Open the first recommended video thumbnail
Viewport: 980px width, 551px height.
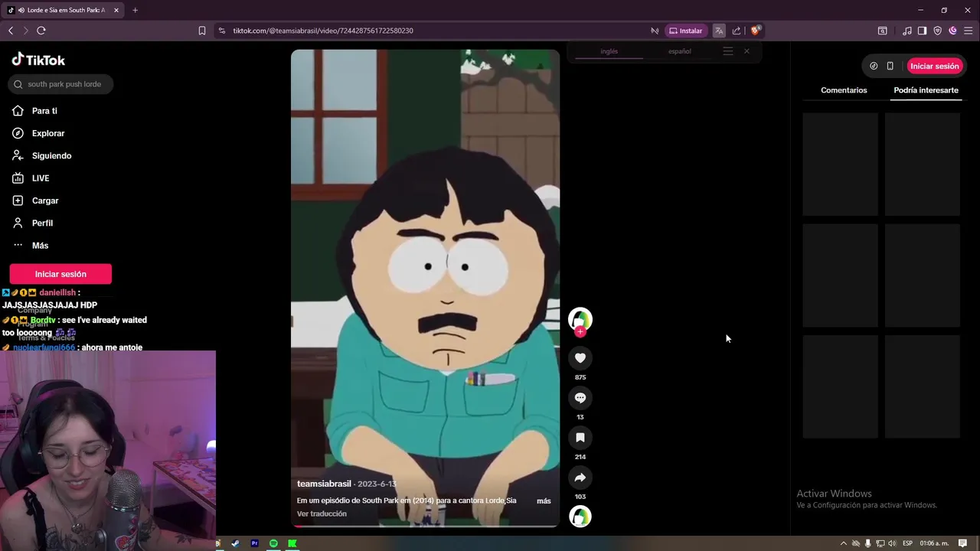[x=840, y=165]
